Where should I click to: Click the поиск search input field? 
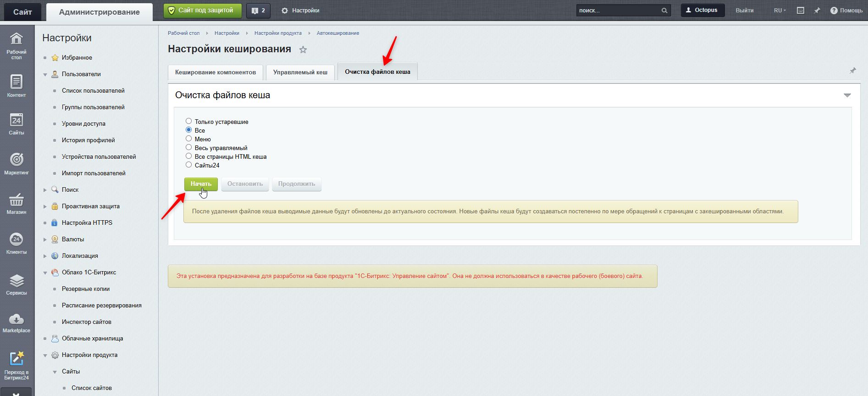click(618, 10)
